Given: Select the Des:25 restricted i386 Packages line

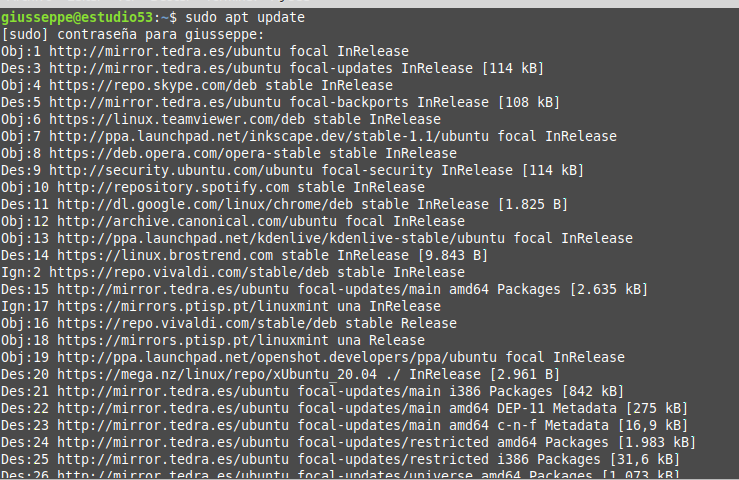Looking at the screenshot, I should click(x=340, y=459).
